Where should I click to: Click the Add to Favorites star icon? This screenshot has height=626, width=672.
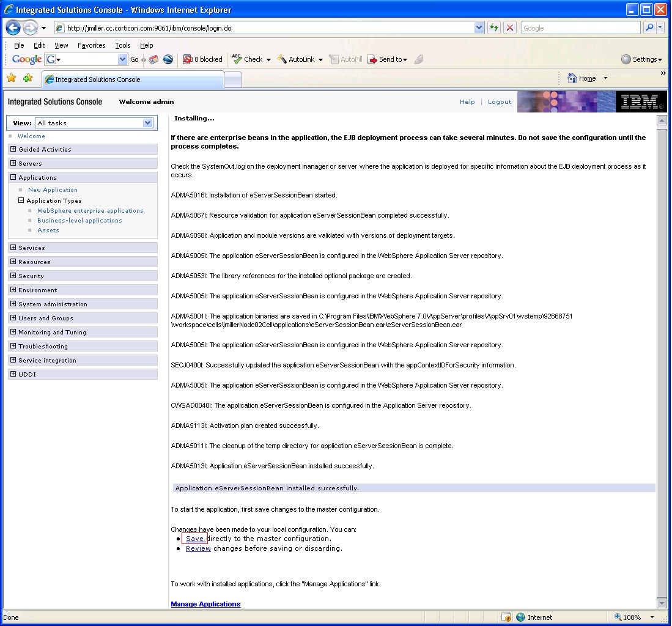tap(28, 78)
